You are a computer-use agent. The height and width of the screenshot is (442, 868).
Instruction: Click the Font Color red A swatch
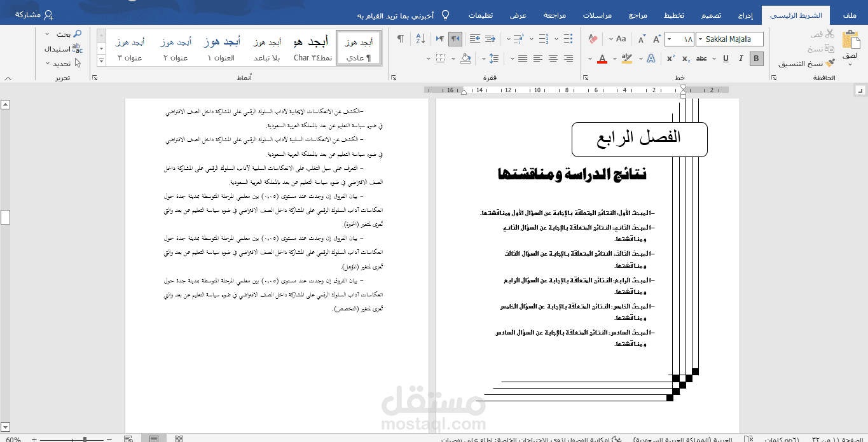602,59
